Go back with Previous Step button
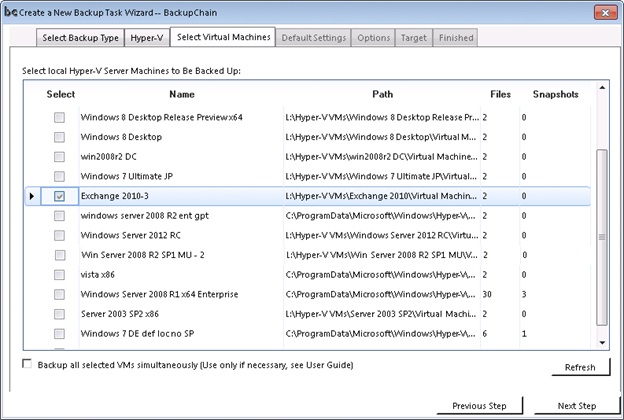Viewport: 624px width, 420px height. click(x=480, y=406)
